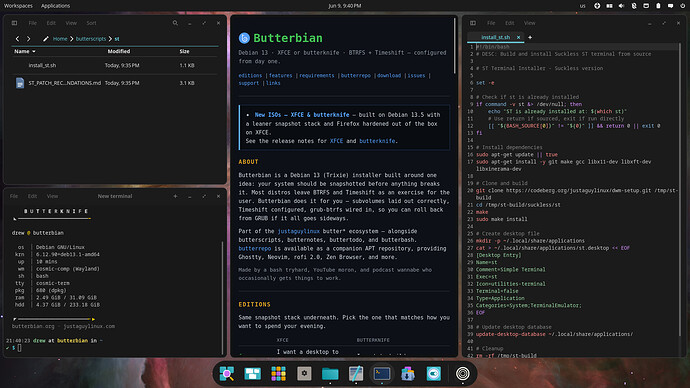Close the install_st.sh tab
This screenshot has height=388, width=690.
[x=518, y=37]
